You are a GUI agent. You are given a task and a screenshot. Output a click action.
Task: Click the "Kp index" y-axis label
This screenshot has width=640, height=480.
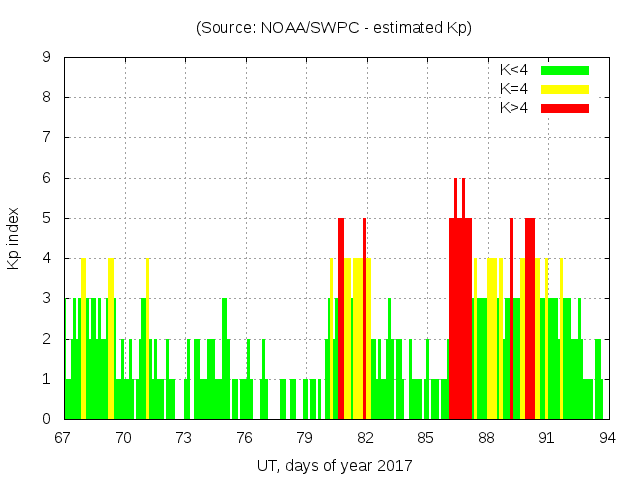pos(14,238)
